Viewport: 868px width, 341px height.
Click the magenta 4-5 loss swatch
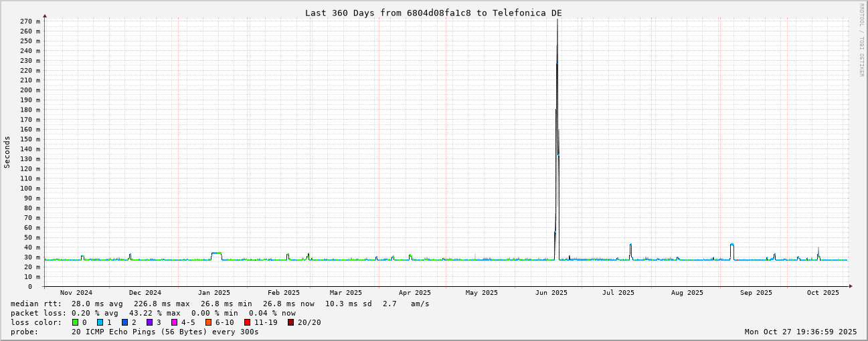(174, 322)
